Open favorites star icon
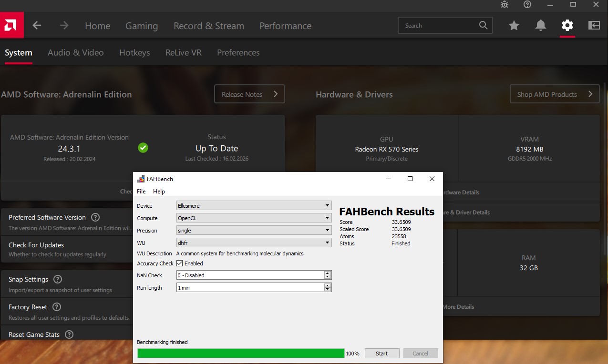This screenshot has height=364, width=608. pos(514,26)
